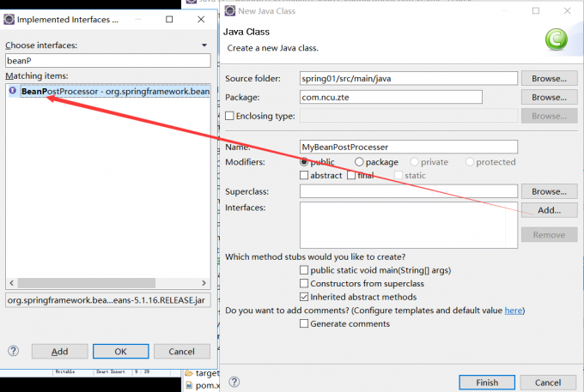584x392 pixels.
Task: Browse for the Source folder
Action: 548,78
